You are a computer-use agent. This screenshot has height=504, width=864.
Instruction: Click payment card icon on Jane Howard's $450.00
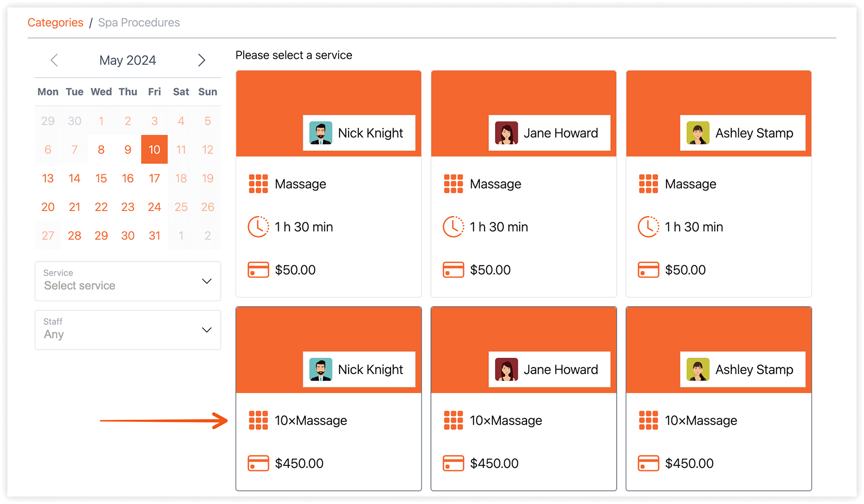pos(453,463)
